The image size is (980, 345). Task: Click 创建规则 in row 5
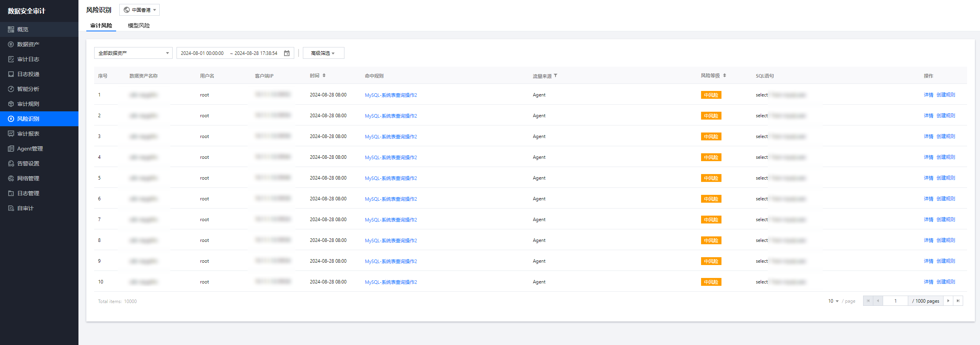click(946, 178)
